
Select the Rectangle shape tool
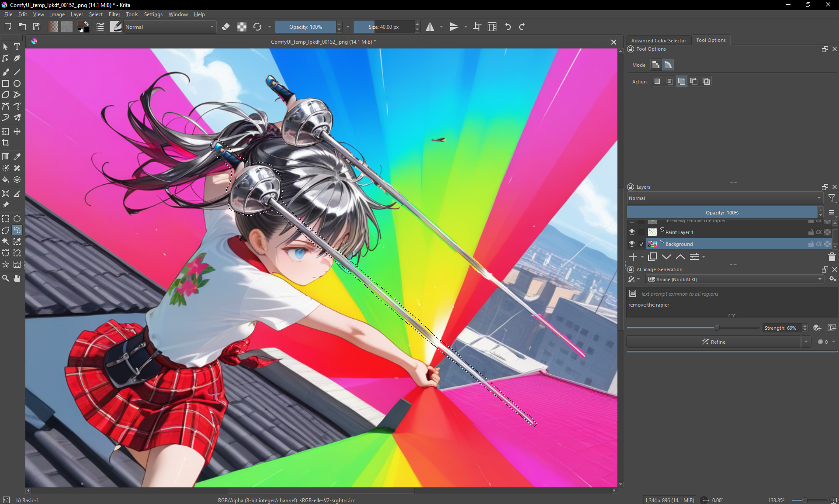click(x=6, y=83)
